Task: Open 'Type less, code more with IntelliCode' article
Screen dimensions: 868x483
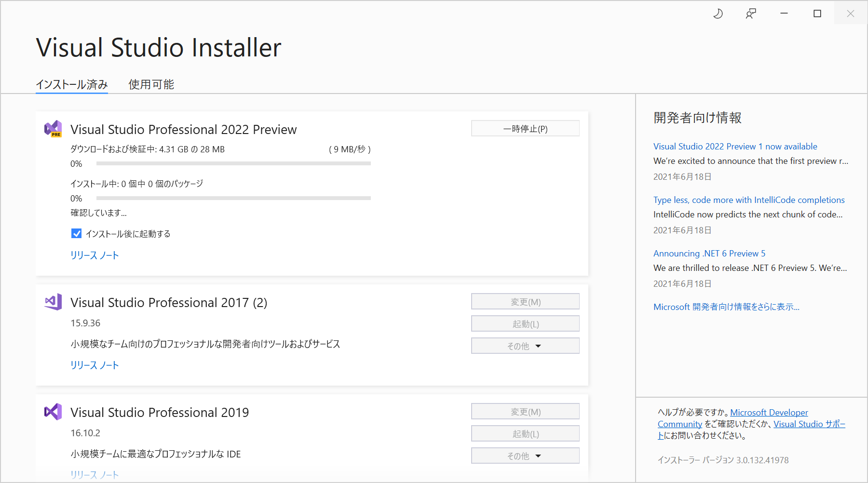Action: coord(749,200)
